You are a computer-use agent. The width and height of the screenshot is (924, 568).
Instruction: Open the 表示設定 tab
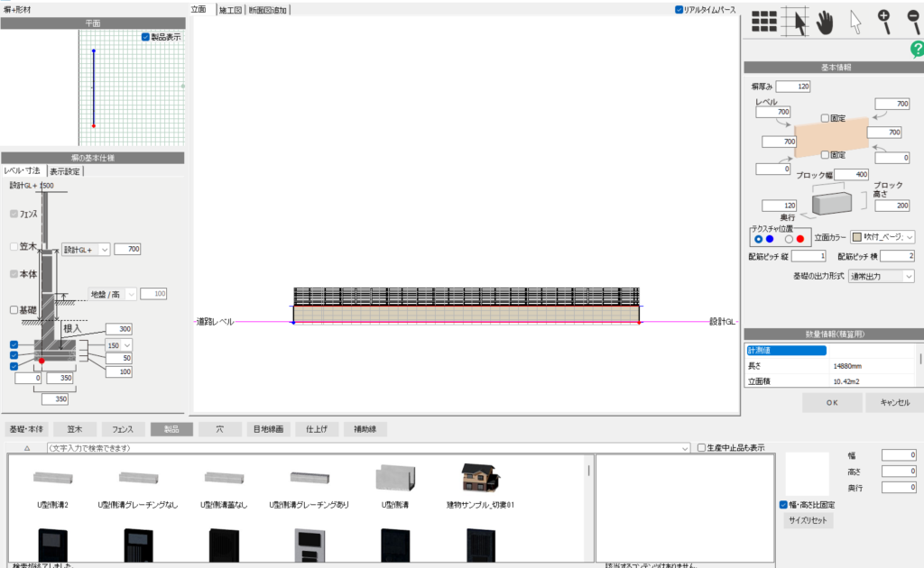click(65, 170)
